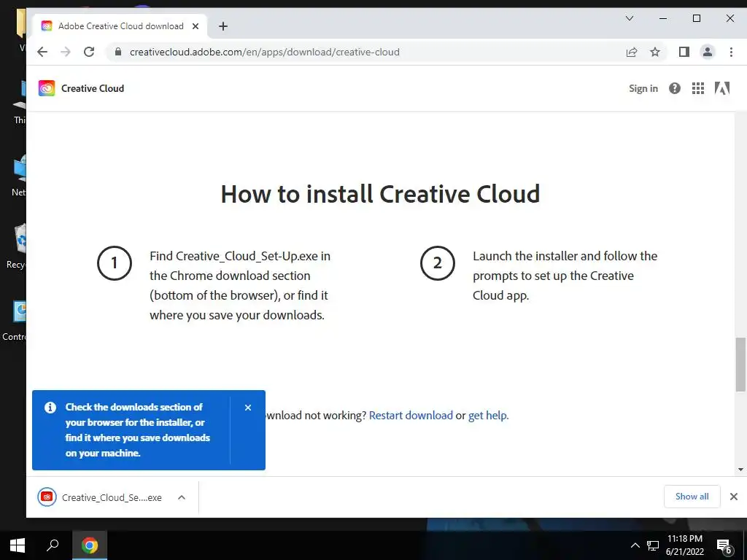Click the network icon in the system tray
This screenshot has height=560, width=747.
pos(653,545)
